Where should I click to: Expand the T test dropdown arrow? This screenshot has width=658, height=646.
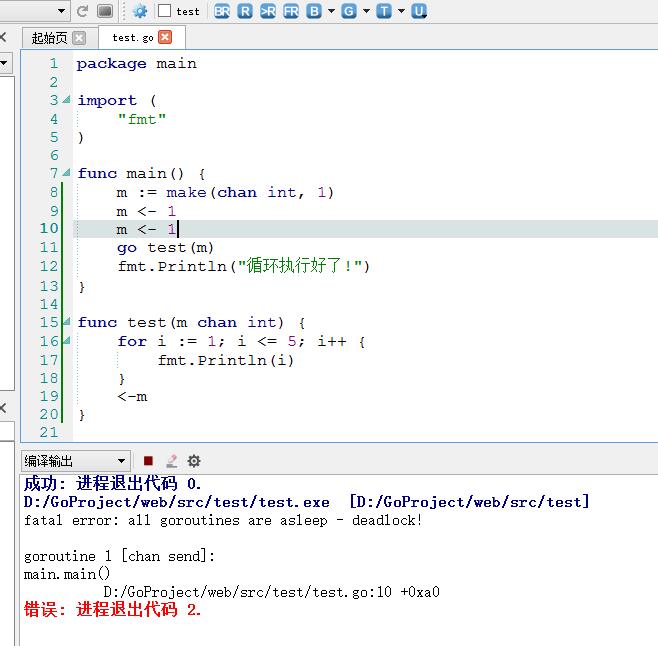coord(401,11)
